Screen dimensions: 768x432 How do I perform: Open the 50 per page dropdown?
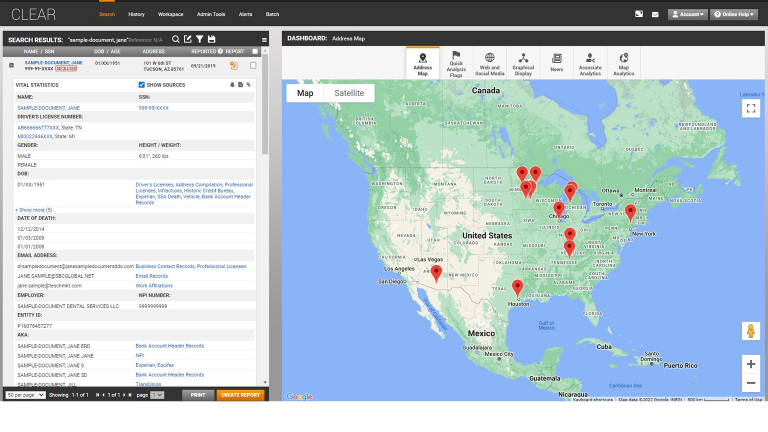point(22,395)
